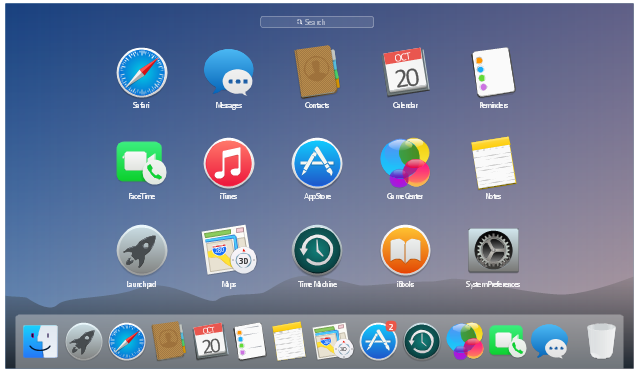Image resolution: width=640 pixels, height=371 pixels.
Task: Open App Store with badge in Dock
Action: pos(378,341)
